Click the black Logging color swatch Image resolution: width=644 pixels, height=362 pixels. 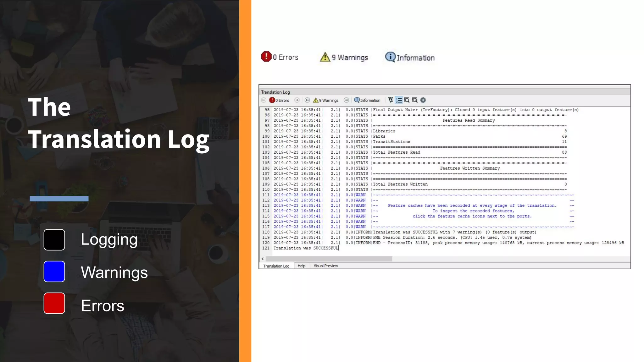54,240
